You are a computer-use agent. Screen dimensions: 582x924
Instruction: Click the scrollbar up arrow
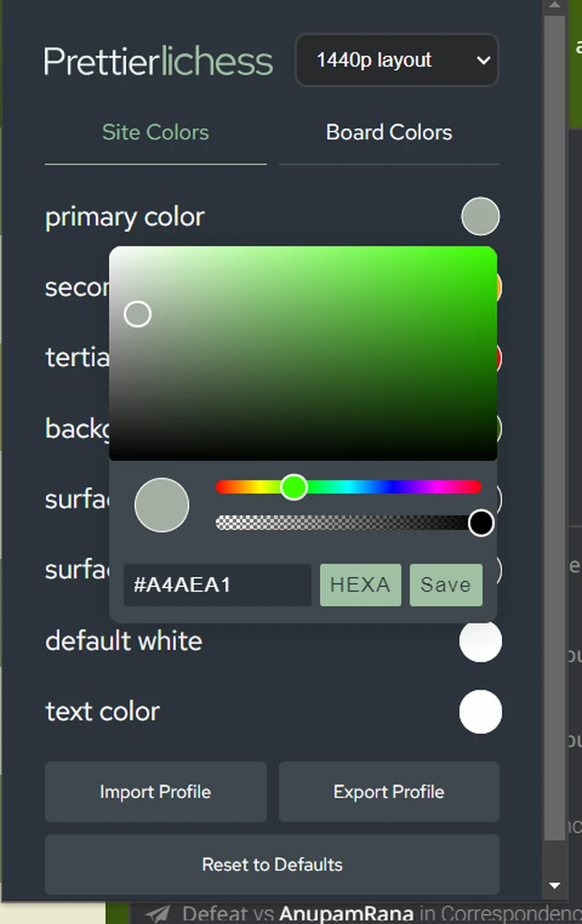tap(554, 6)
